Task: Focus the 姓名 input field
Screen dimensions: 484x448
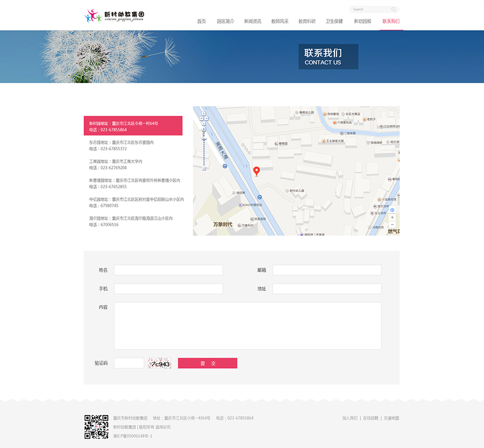Action: click(x=168, y=270)
